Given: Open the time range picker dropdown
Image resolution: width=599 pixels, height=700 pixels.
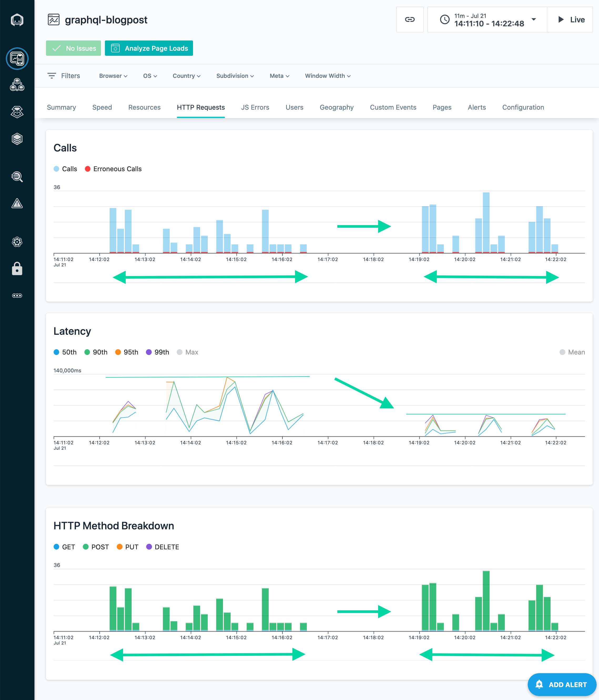Looking at the screenshot, I should 487,20.
